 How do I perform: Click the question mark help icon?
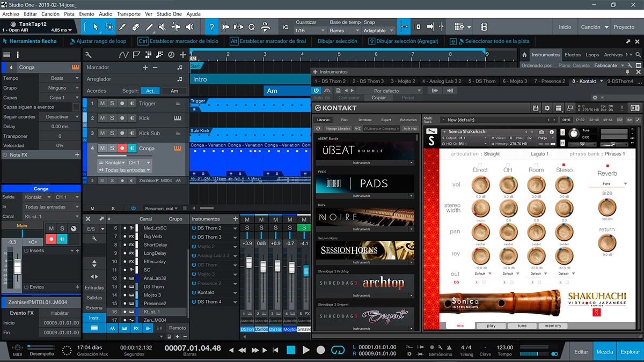(213, 27)
